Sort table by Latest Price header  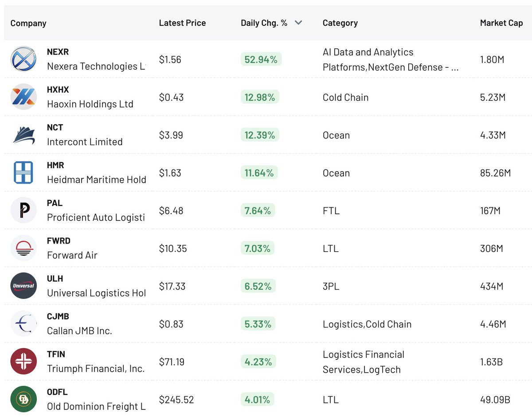pos(182,23)
